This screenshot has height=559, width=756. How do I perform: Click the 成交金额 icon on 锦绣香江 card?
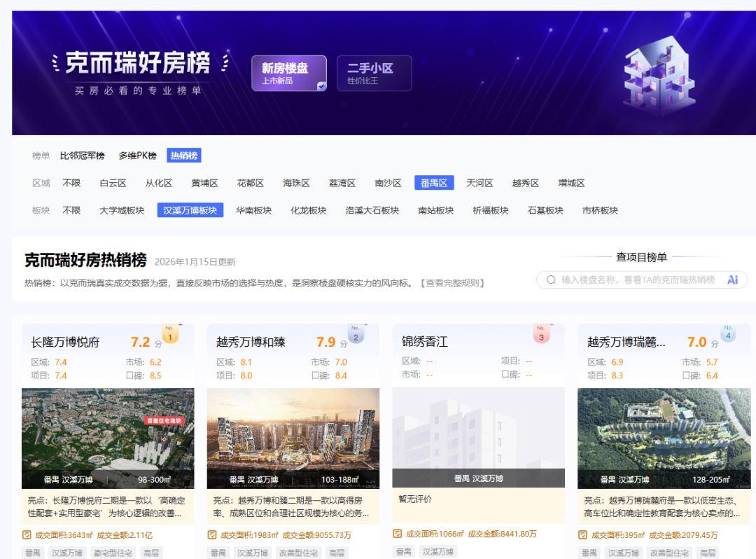point(397,534)
